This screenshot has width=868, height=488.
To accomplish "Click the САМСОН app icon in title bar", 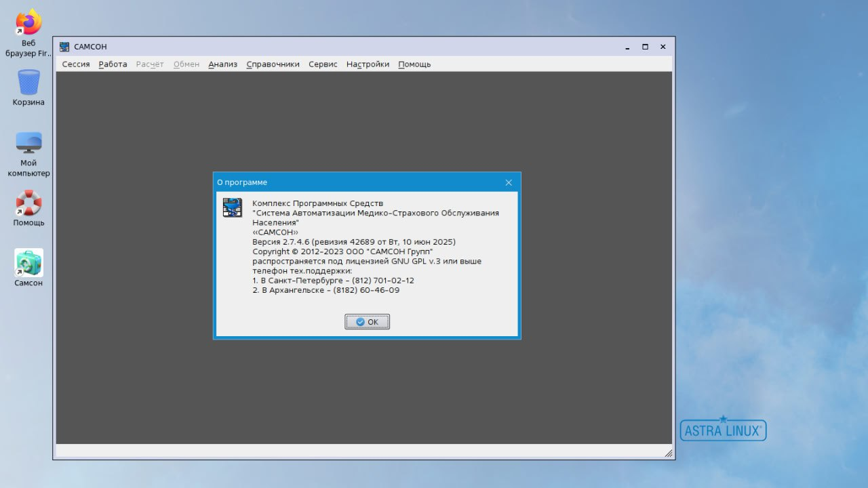I will coord(64,47).
